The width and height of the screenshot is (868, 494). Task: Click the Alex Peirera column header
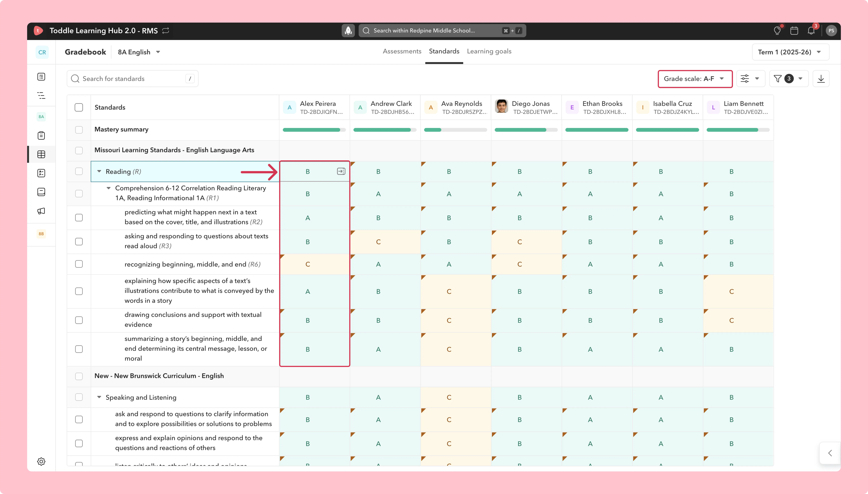click(x=314, y=107)
